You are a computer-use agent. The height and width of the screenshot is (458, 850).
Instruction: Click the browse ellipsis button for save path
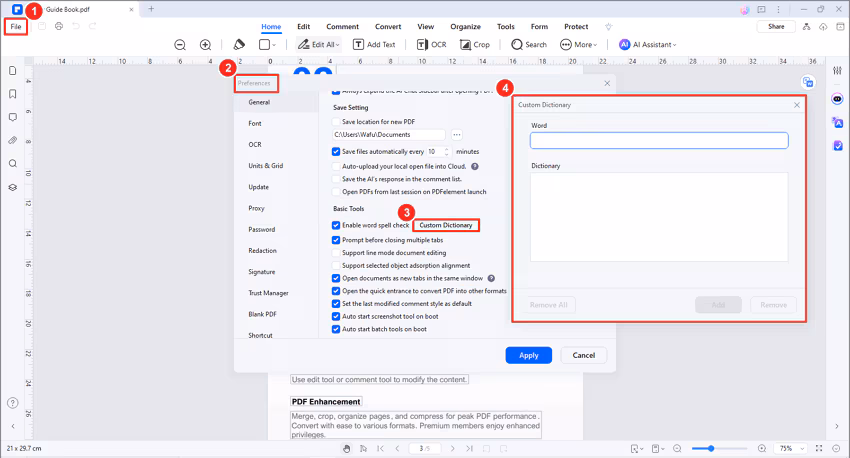click(x=456, y=134)
